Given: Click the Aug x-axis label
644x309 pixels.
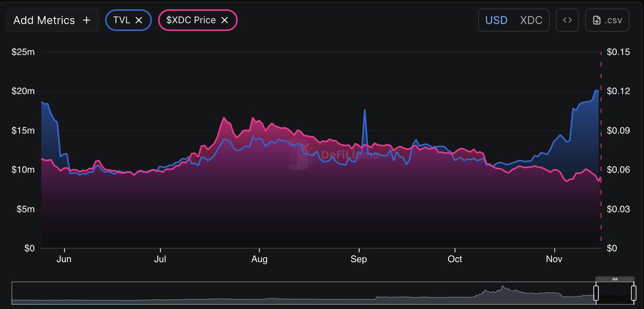Looking at the screenshot, I should (x=259, y=259).
